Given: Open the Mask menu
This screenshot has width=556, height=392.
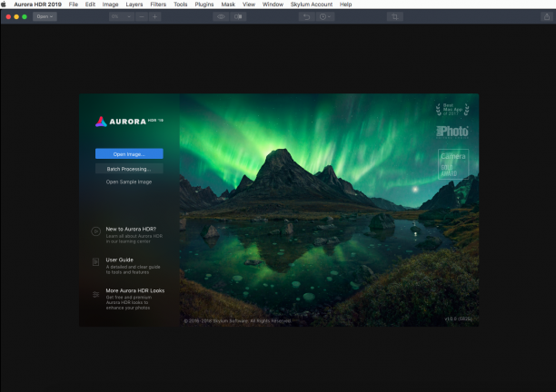Looking at the screenshot, I should 228,5.
